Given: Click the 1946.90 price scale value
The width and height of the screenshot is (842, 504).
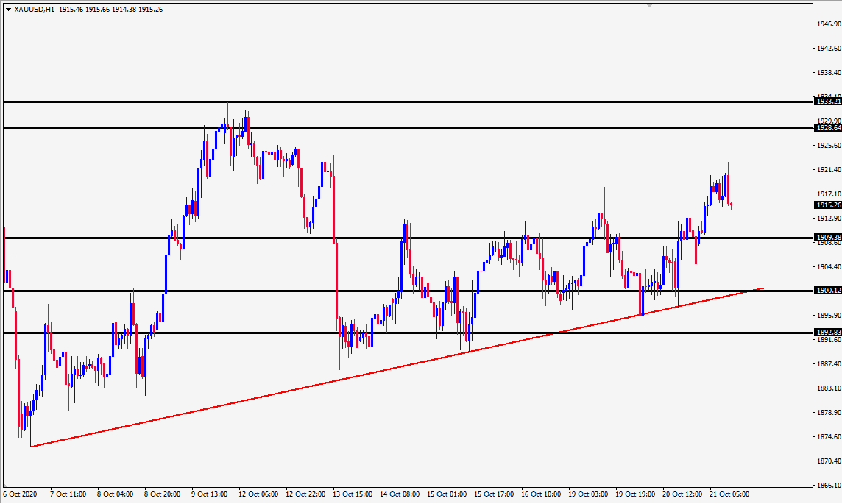Looking at the screenshot, I should (x=829, y=24).
